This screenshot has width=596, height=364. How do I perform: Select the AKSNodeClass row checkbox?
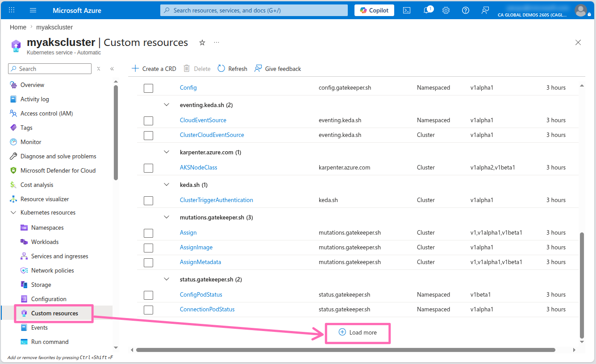(149, 168)
